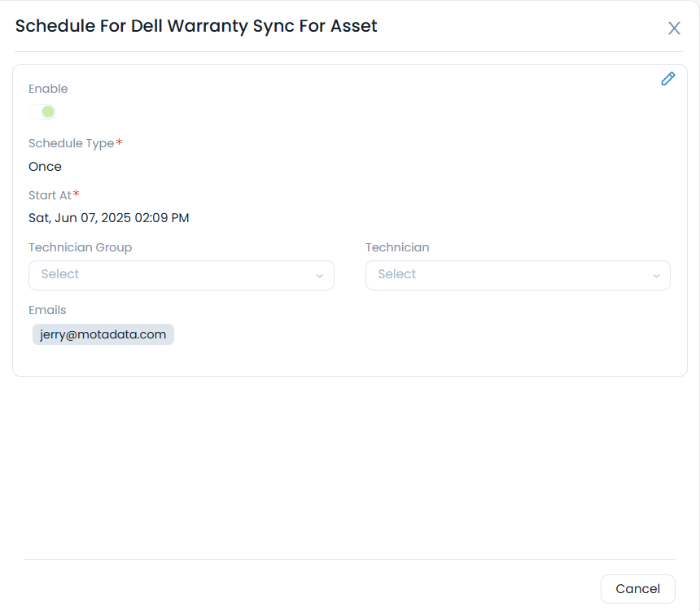The width and height of the screenshot is (700, 611).
Task: Click the pencil edit icon
Action: coord(668,79)
